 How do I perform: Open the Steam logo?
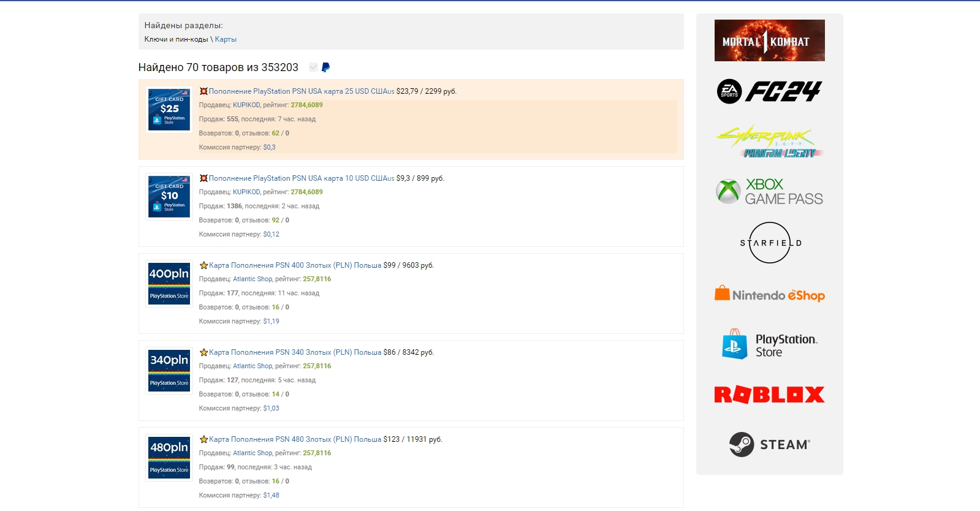[769, 445]
